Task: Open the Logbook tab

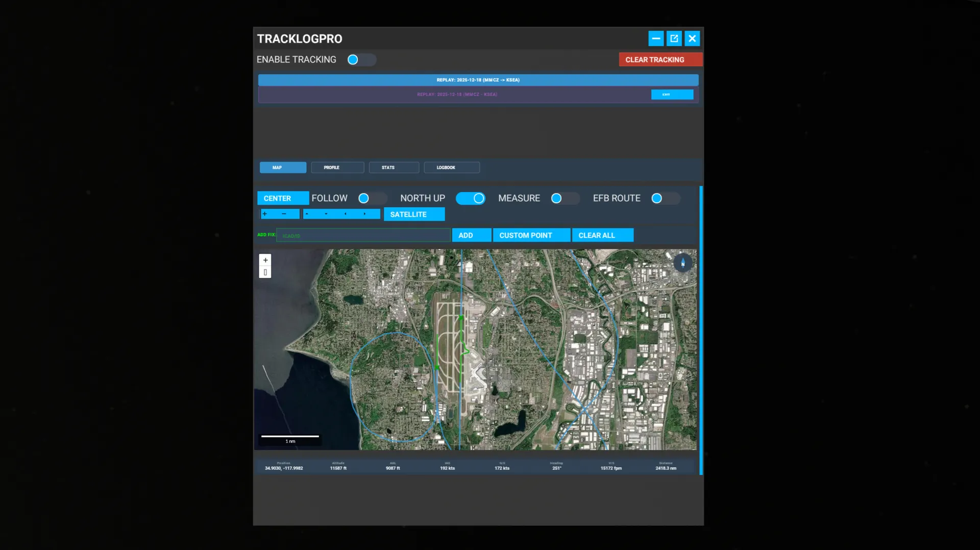Action: tap(451, 168)
